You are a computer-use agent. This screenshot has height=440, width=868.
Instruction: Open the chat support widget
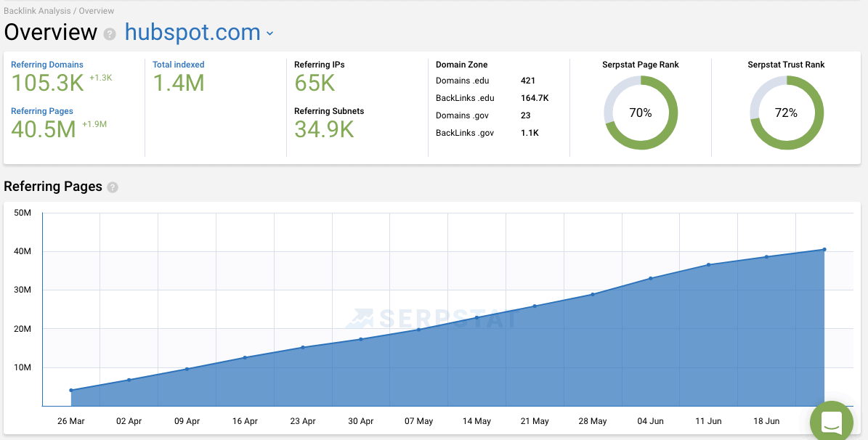[832, 422]
